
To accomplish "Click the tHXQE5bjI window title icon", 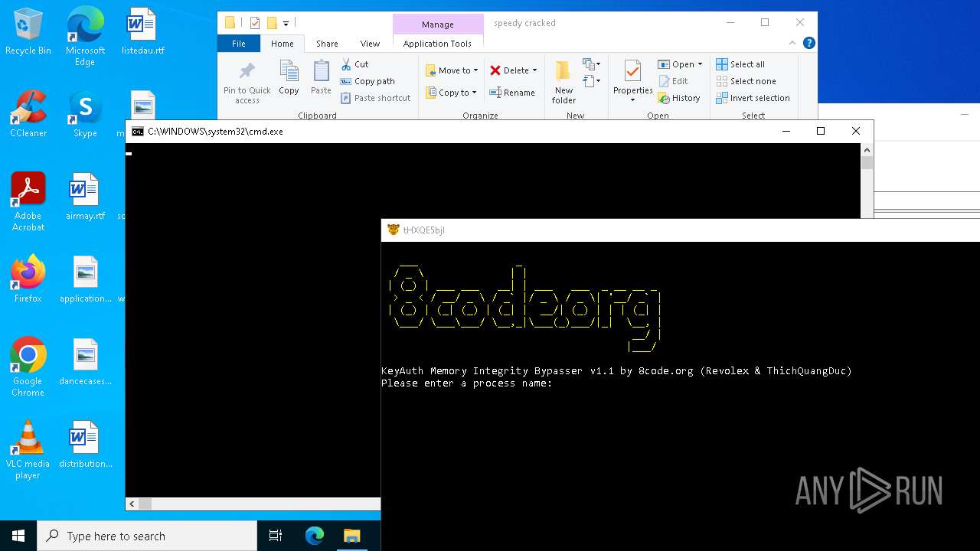I will [394, 230].
